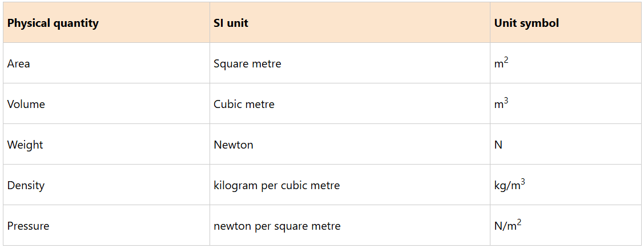Select the 'Weight' cell
This screenshot has width=644, height=248.
pyautogui.click(x=25, y=145)
